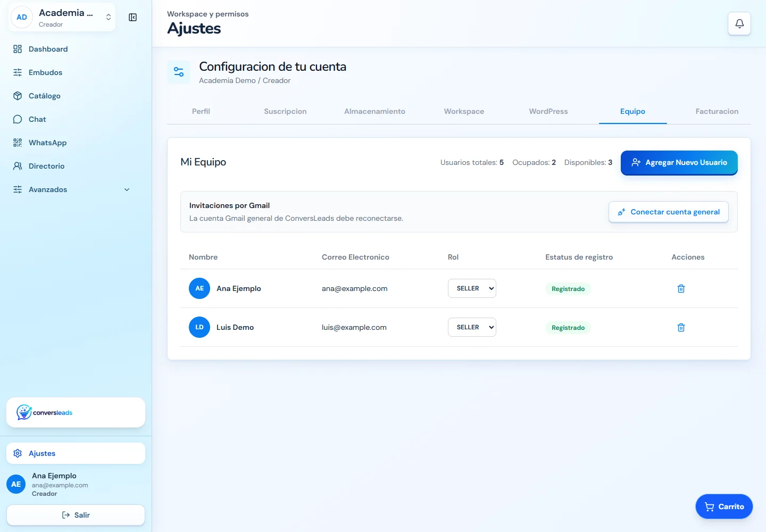The height and width of the screenshot is (532, 766).
Task: Switch to the Almacenamiento tab
Action: tap(374, 111)
